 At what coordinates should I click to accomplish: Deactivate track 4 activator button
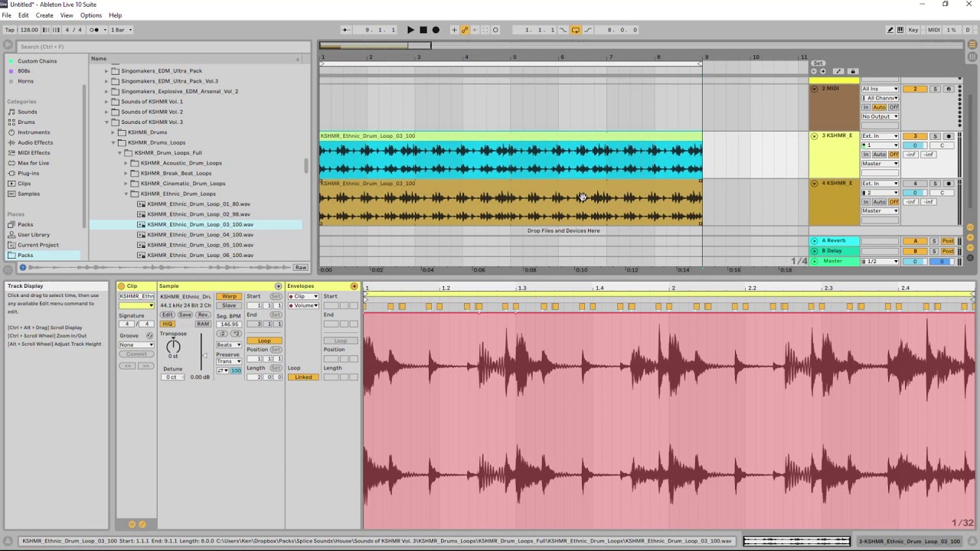[915, 184]
